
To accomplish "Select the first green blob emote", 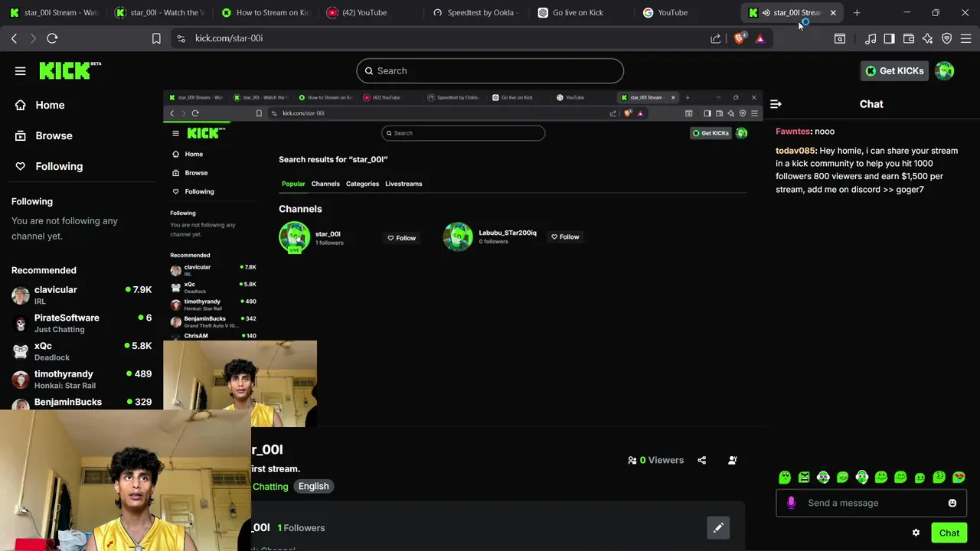I will [x=785, y=478].
